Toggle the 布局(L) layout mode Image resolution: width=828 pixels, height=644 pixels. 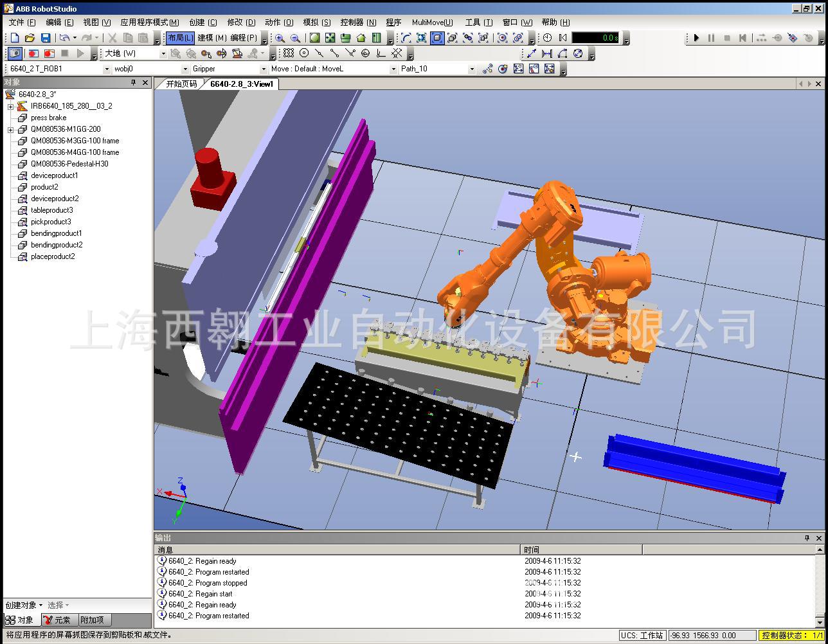[x=180, y=38]
